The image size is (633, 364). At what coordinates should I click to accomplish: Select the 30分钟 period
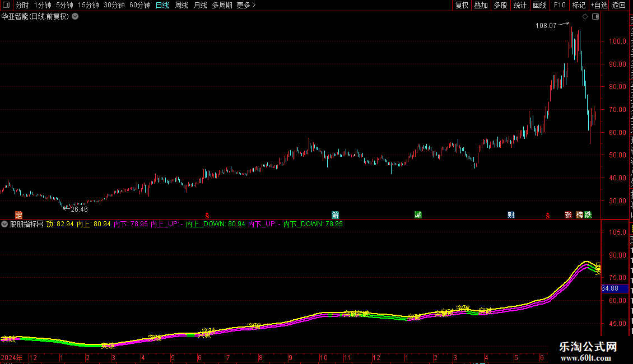coord(114,5)
